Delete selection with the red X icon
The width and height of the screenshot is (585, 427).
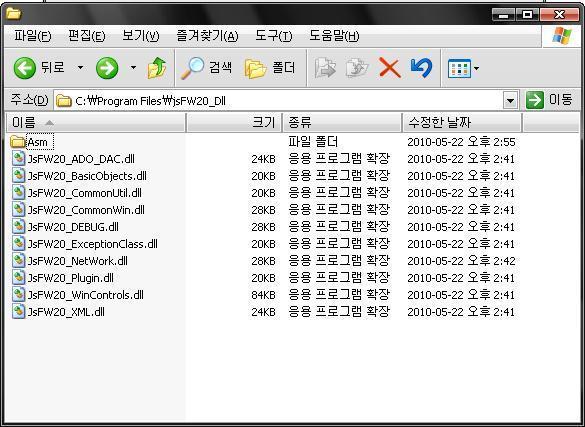tap(390, 68)
